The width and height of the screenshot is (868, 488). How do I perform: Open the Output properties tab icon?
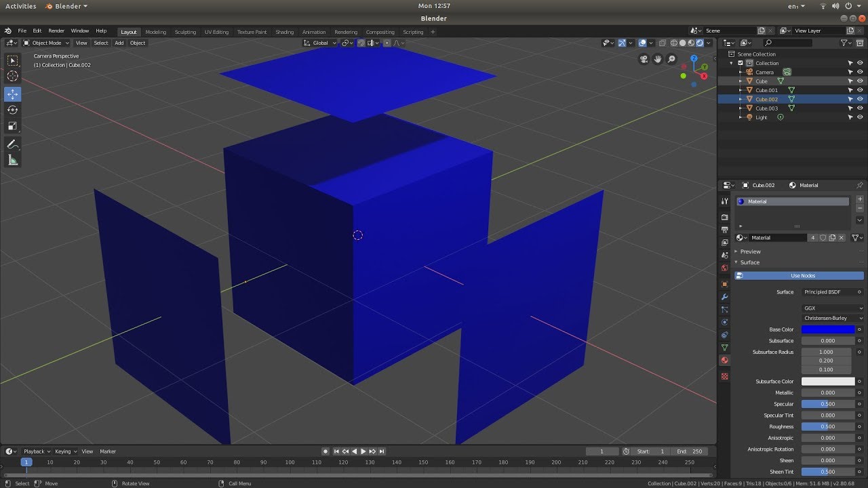click(725, 230)
